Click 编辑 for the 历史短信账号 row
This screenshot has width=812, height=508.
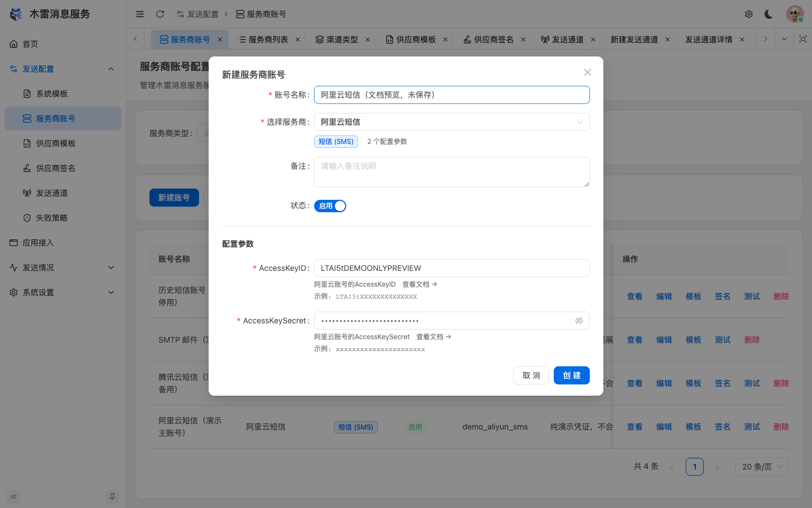pyautogui.click(x=664, y=296)
